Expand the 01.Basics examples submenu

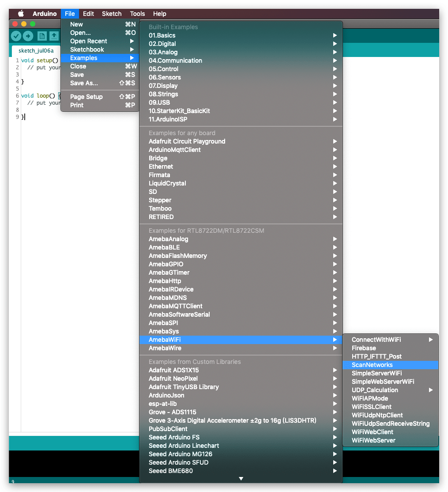tap(241, 35)
